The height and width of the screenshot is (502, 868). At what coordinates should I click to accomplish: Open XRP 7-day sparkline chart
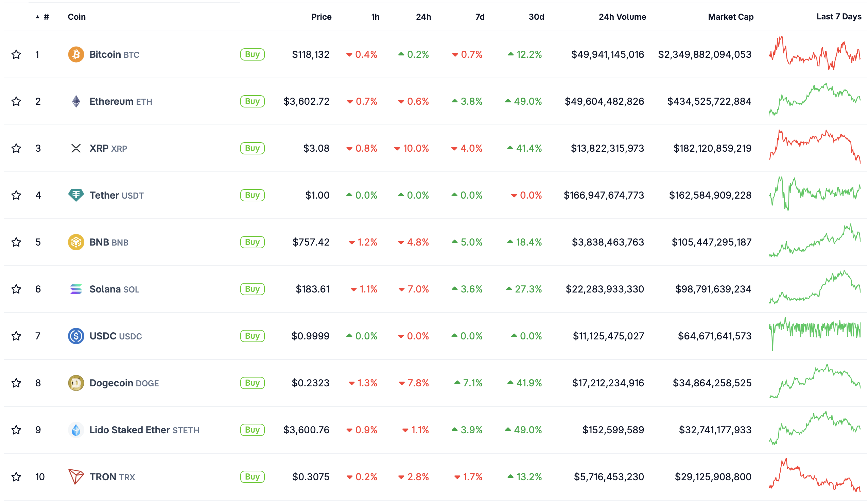click(x=815, y=147)
